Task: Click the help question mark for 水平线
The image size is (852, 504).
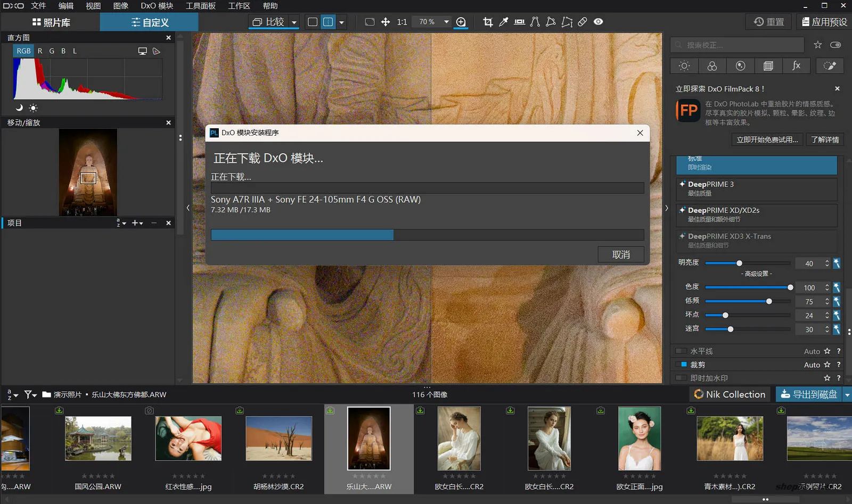Action: point(839,351)
